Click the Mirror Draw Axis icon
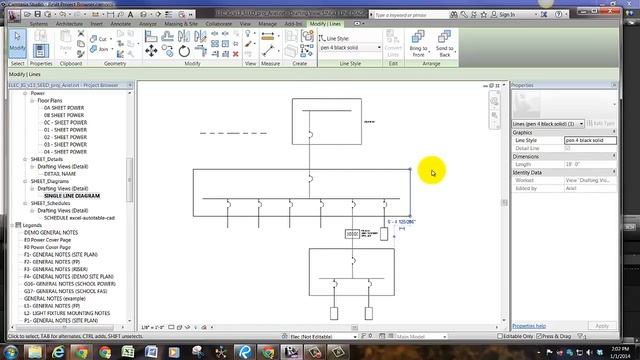Viewport: 640px width, 360px height. point(200,36)
